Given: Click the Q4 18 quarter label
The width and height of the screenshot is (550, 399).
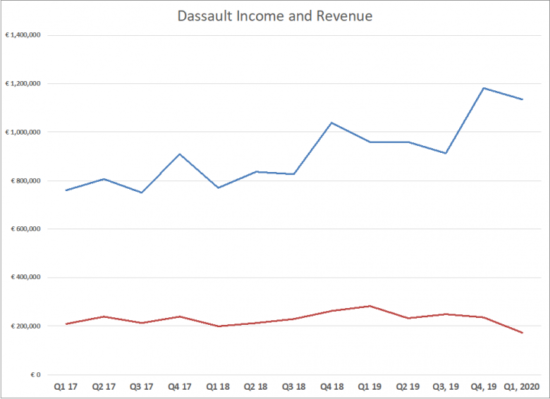Looking at the screenshot, I should click(x=332, y=387).
